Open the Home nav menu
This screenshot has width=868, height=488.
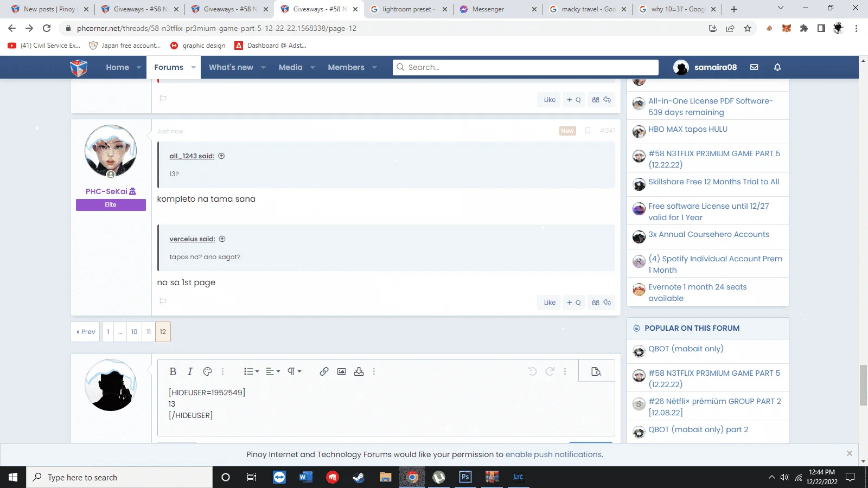[x=117, y=67]
